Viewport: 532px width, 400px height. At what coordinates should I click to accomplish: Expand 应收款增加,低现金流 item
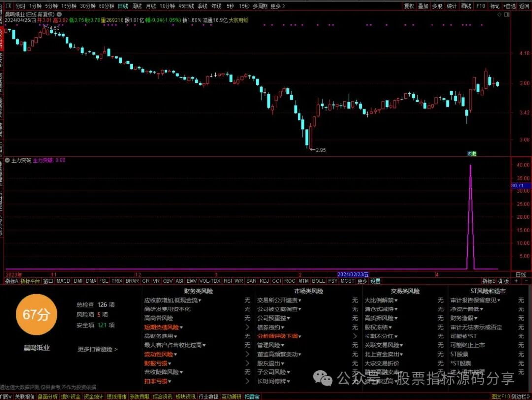point(173,300)
